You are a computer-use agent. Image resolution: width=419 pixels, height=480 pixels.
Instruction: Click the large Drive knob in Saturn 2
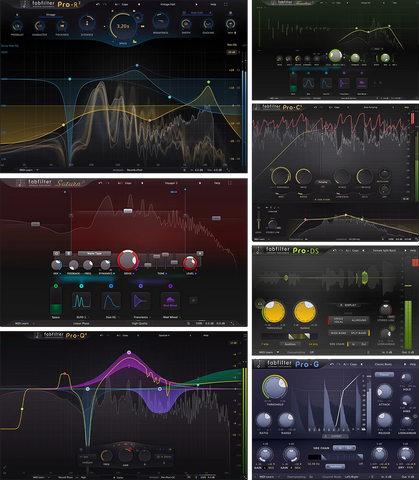click(x=127, y=260)
